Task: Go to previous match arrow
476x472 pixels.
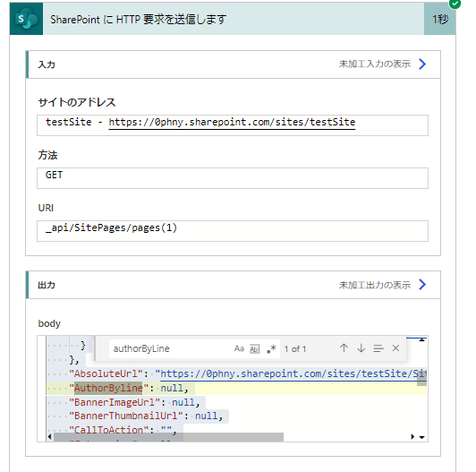Action: 344,348
